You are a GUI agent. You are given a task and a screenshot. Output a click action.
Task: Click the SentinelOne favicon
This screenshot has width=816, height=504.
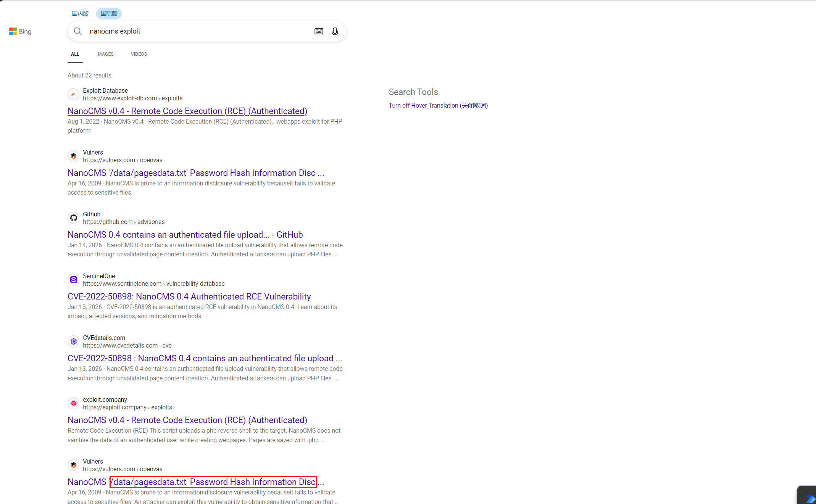point(74,280)
